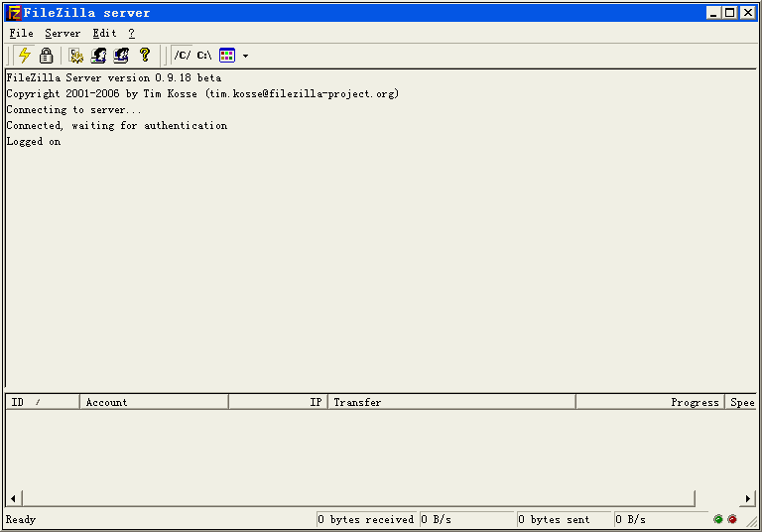The image size is (762, 532).
Task: Open the Edit menu
Action: coord(104,33)
